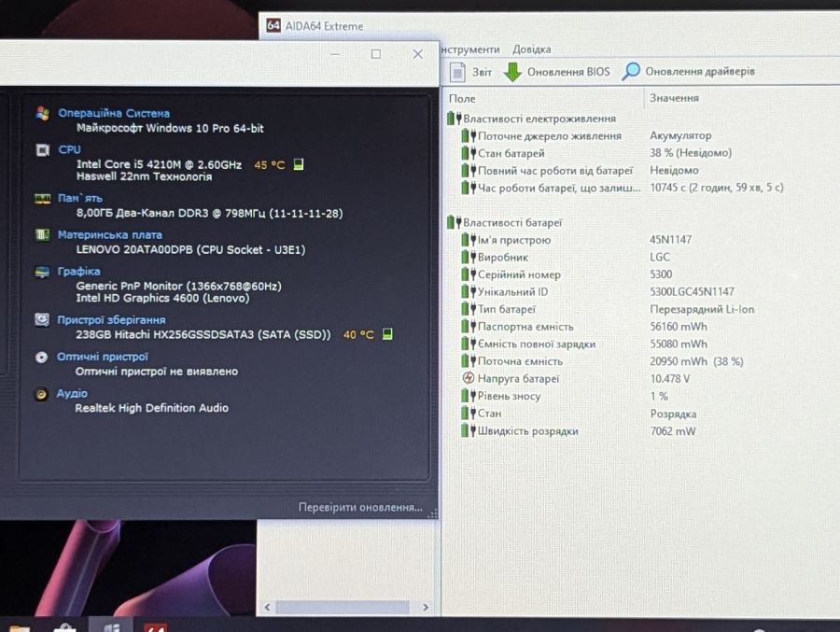This screenshot has width=840, height=632.
Task: Click File Explorer folder icon on the taskbar
Action: pos(20,627)
